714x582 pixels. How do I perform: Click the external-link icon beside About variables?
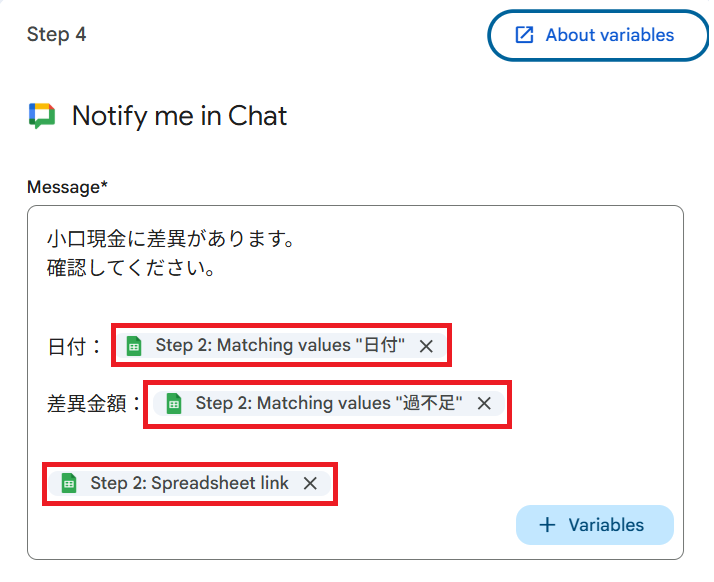524,36
